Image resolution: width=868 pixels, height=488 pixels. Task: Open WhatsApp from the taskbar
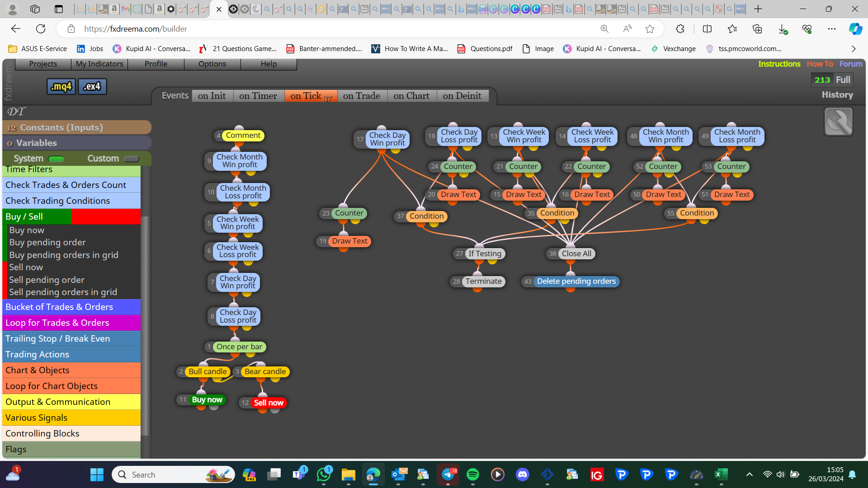[324, 474]
